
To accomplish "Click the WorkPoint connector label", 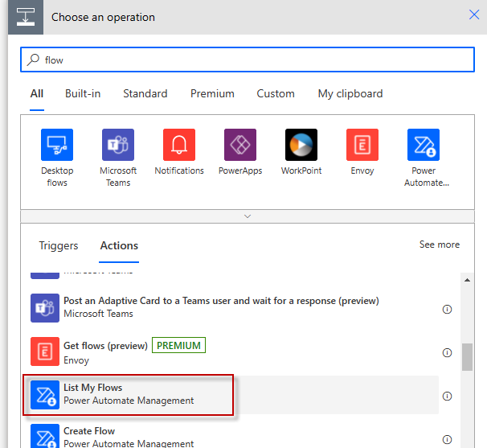I will pos(301,171).
